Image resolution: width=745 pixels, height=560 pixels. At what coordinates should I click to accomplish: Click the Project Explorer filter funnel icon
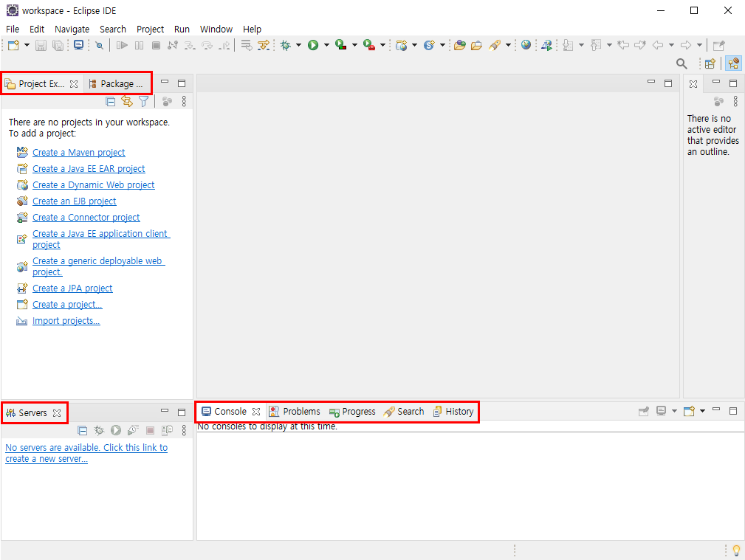tap(143, 101)
